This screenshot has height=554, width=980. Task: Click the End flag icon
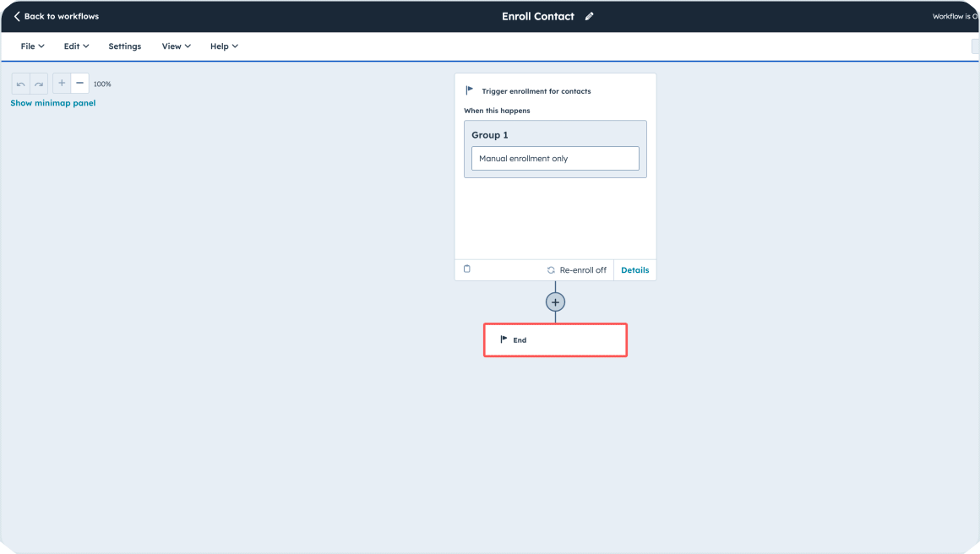click(504, 339)
